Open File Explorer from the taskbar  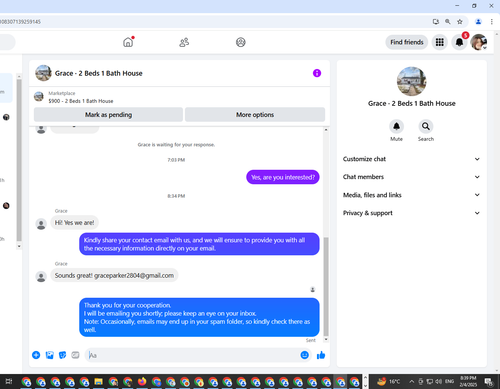point(98,381)
